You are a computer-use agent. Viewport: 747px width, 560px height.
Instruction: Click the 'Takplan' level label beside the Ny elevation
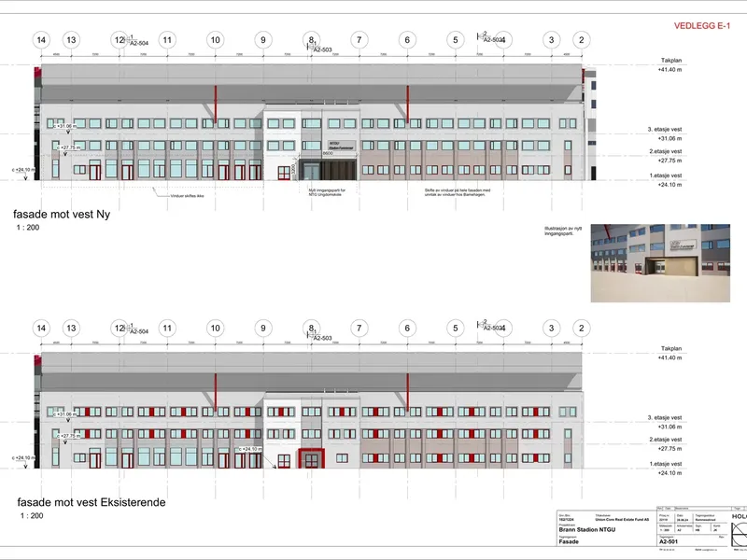(671, 61)
